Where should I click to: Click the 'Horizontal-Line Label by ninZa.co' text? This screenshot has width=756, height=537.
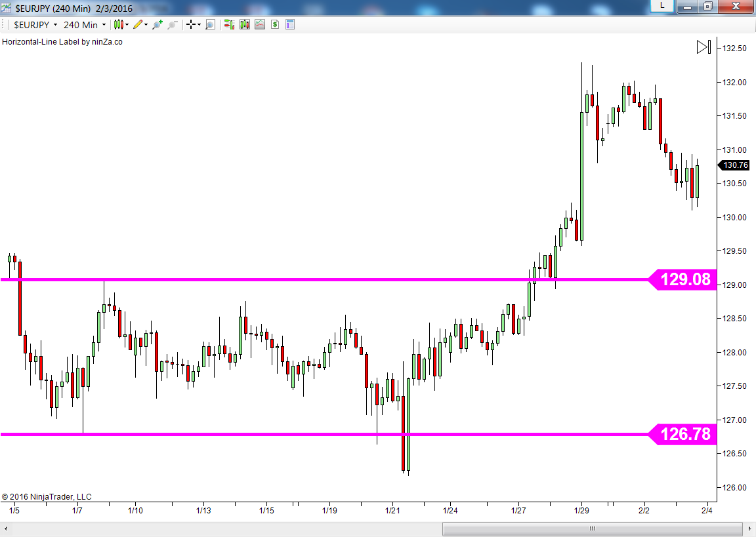[62, 42]
